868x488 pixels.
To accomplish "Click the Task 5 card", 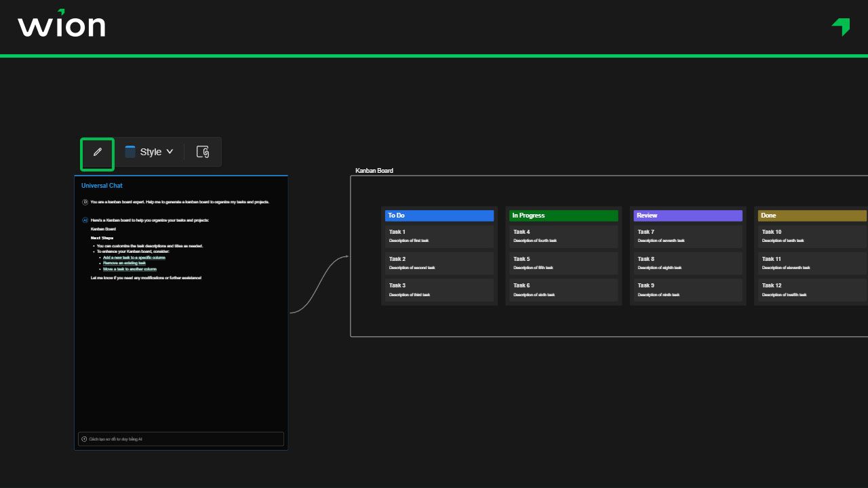I will pyautogui.click(x=563, y=263).
